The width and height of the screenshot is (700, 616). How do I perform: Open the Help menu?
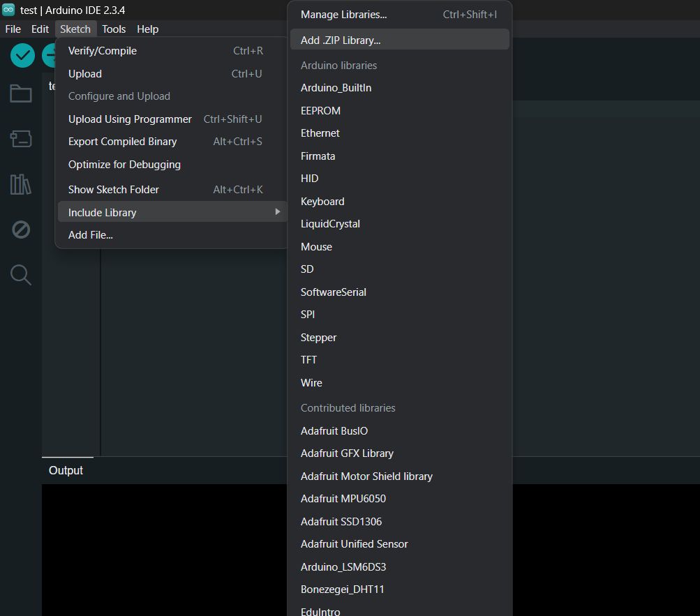click(148, 29)
